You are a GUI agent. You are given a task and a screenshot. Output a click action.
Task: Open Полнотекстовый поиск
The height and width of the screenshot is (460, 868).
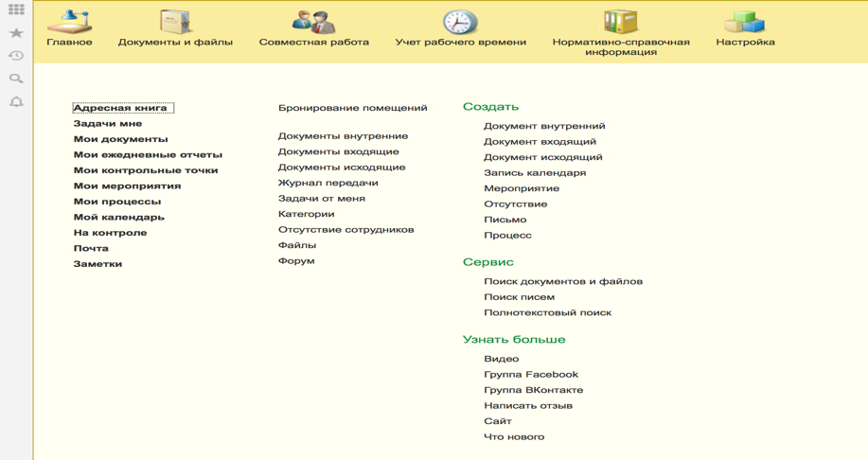tap(547, 312)
